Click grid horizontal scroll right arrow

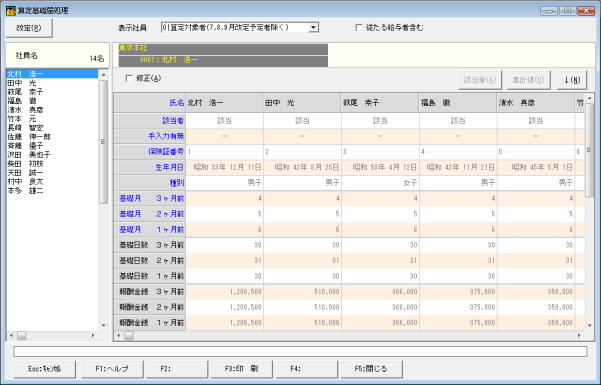tap(579, 336)
